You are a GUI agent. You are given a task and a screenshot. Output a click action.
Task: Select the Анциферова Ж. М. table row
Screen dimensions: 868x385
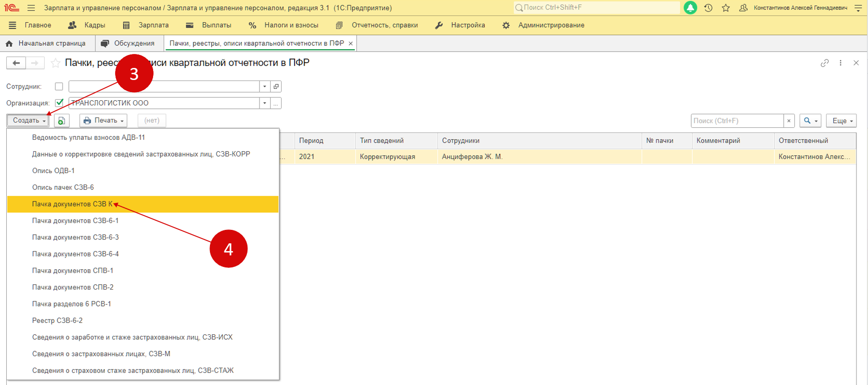click(x=472, y=157)
